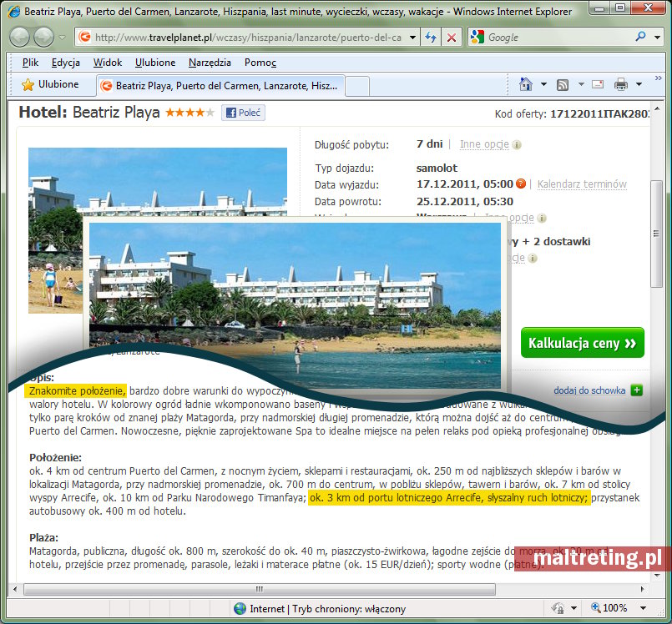The width and height of the screenshot is (672, 624).
Task: Click the Położenie: section heading
Action: pyautogui.click(x=55, y=457)
